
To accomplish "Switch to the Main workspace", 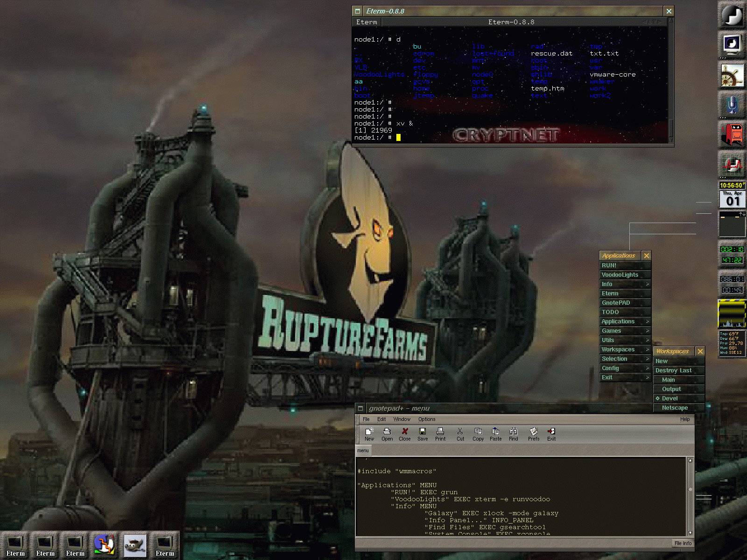I will [x=679, y=380].
